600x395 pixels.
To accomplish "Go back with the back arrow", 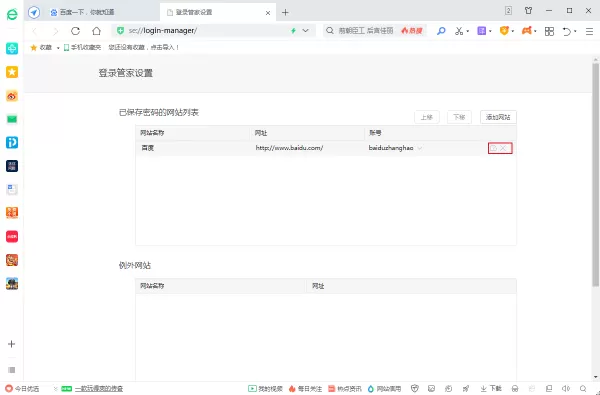I will [x=35, y=31].
